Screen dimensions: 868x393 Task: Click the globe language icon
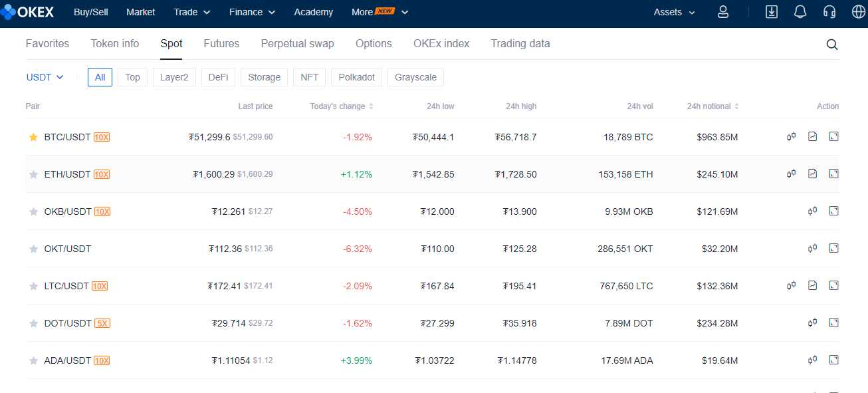[x=858, y=12]
